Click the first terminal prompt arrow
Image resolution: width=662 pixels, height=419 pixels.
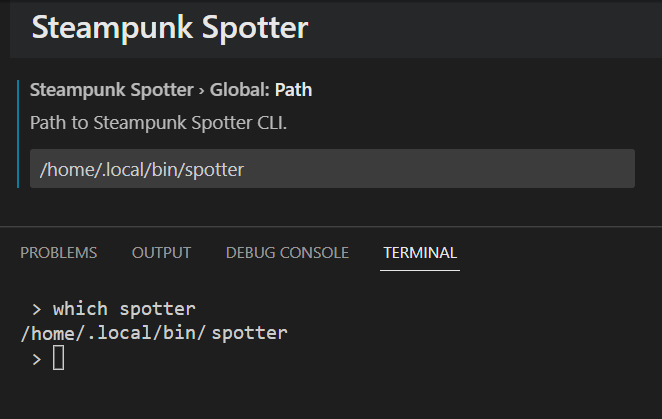tap(36, 308)
